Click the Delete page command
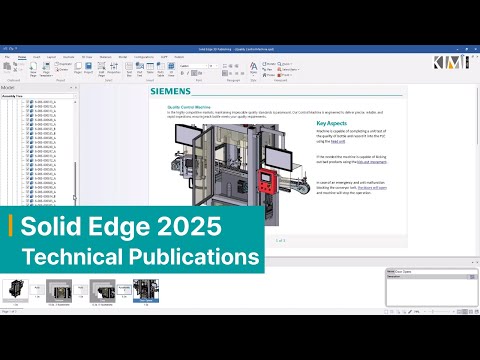The image size is (480, 360). [x=62, y=69]
